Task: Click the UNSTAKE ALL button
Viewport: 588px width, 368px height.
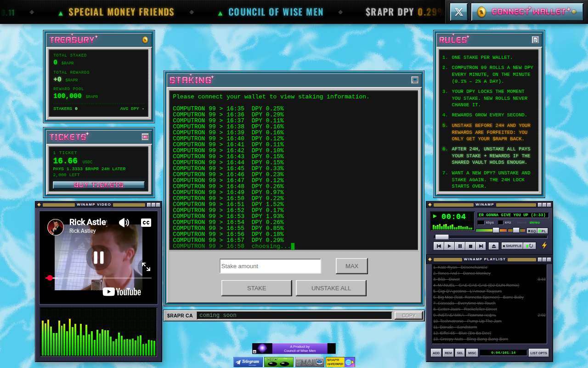Action: 331,288
